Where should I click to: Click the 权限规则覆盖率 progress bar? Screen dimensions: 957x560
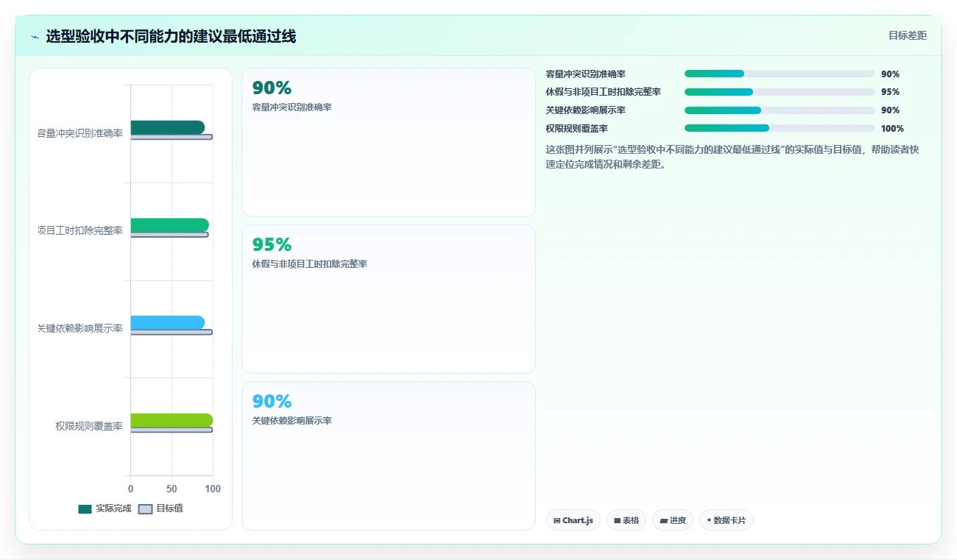(x=780, y=128)
